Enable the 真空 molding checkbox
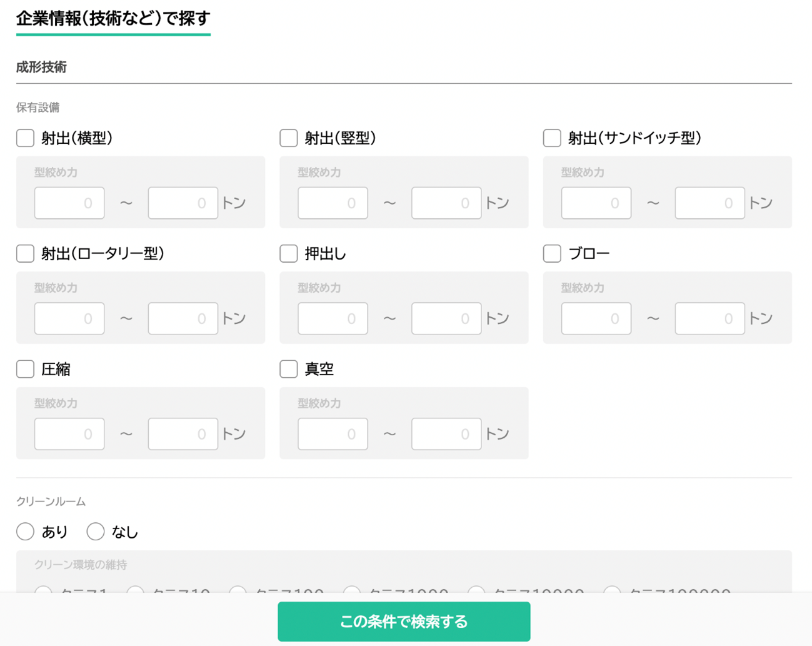This screenshot has width=812, height=646. pyautogui.click(x=288, y=369)
